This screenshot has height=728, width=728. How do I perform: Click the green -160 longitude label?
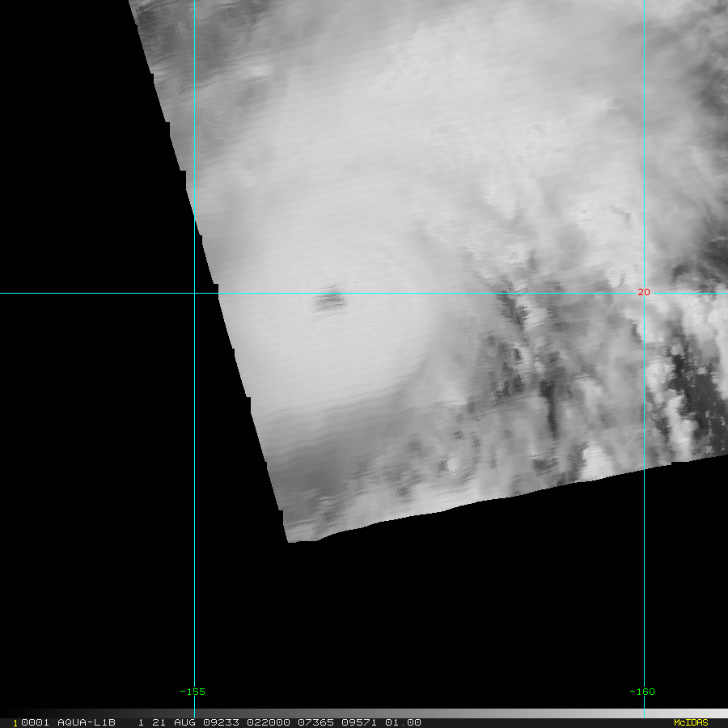pyautogui.click(x=642, y=692)
